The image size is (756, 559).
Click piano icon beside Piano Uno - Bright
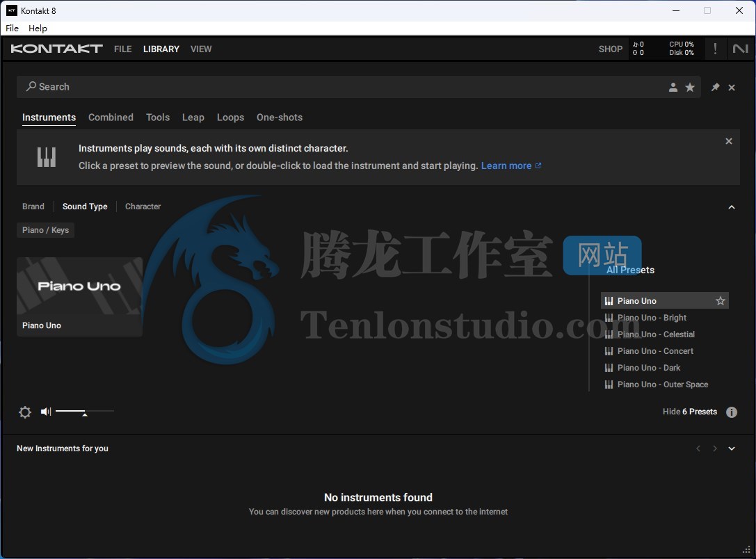coord(609,318)
